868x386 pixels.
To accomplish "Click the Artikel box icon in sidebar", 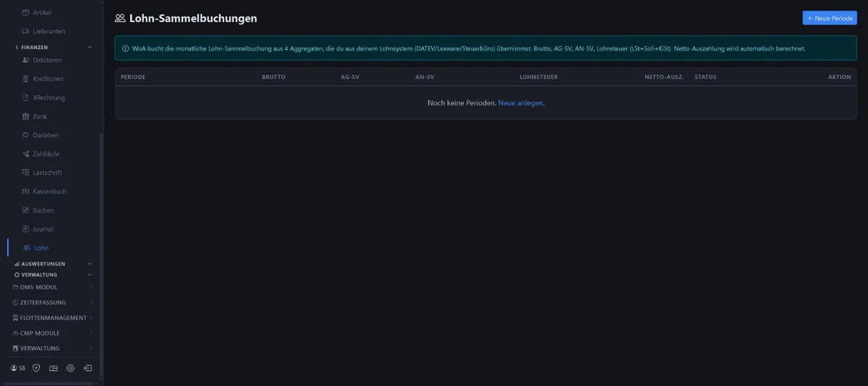I will point(25,12).
